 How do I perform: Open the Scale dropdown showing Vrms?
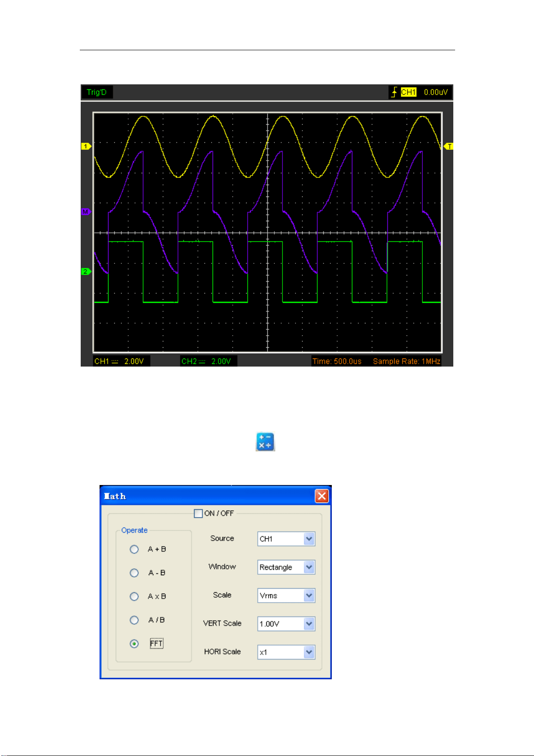coord(287,595)
